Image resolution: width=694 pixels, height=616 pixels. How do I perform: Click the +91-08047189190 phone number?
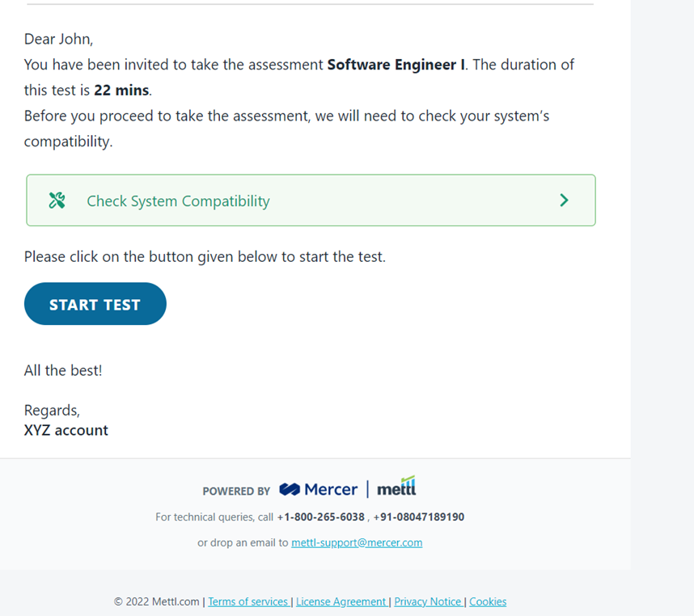point(419,517)
